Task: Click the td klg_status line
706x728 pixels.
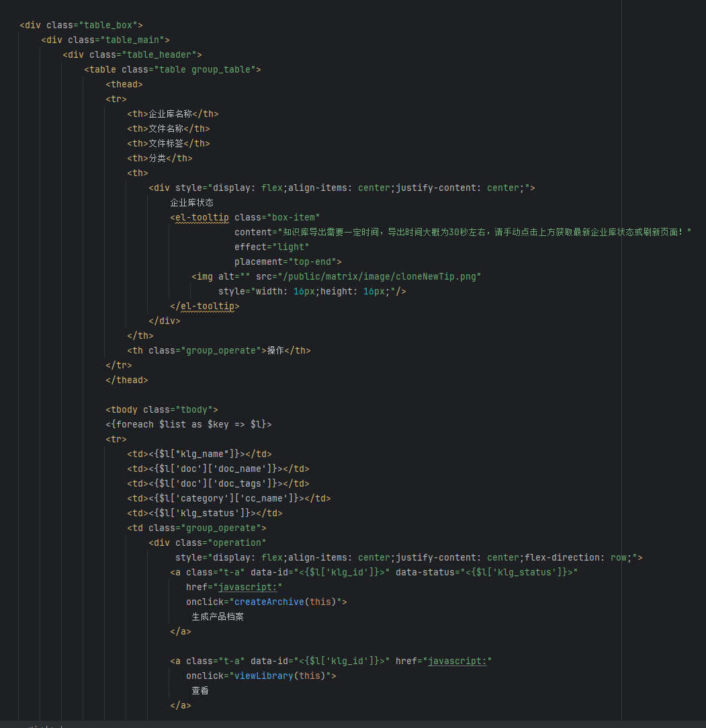Action: click(x=205, y=514)
